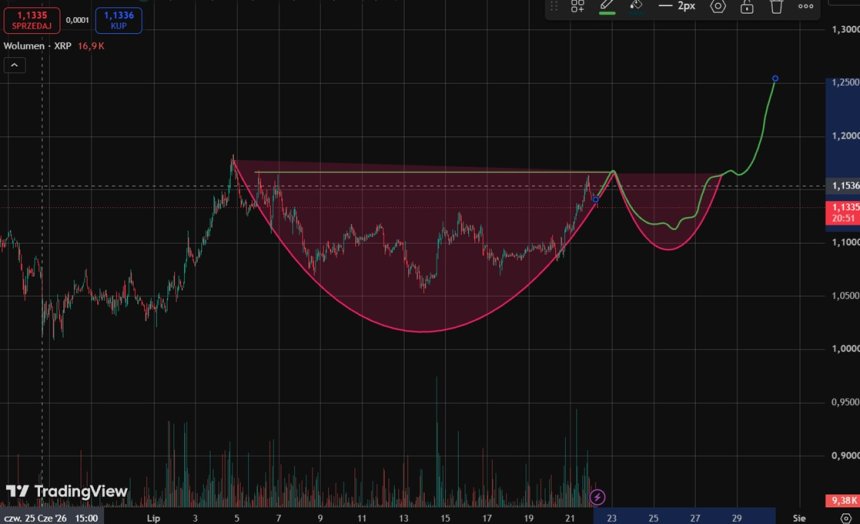The image size is (860, 524).
Task: Open chart settings gear at bottom right
Action: coord(846,518)
